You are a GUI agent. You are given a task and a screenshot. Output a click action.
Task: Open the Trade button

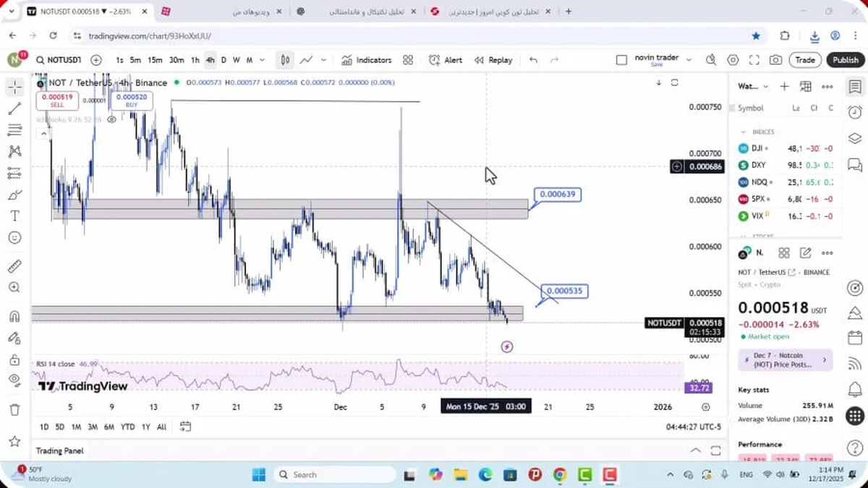pyautogui.click(x=805, y=60)
